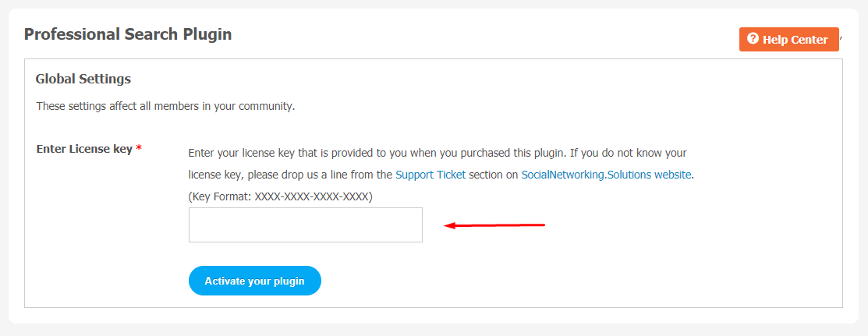The height and width of the screenshot is (336, 868).
Task: Click the question mark icon on Help Center
Action: [753, 39]
